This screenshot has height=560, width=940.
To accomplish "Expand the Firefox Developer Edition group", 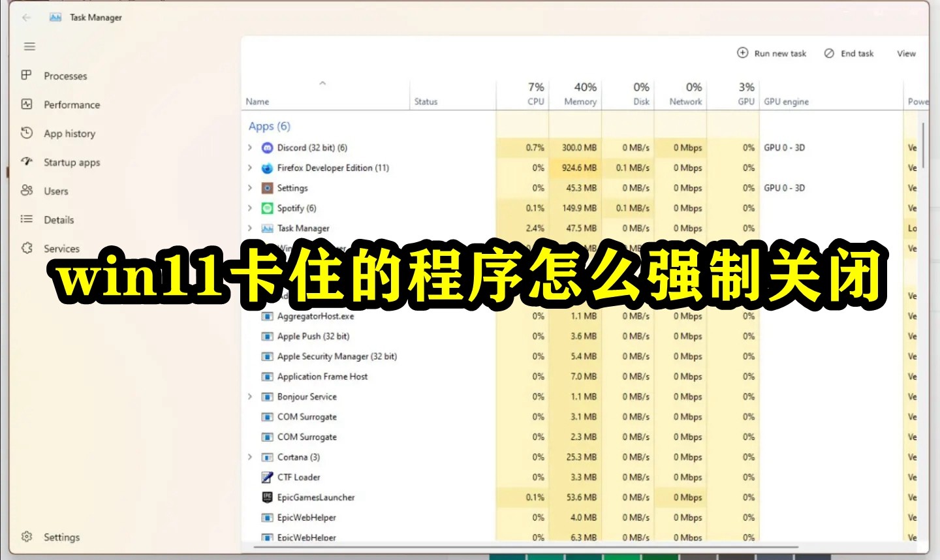I will 250,168.
